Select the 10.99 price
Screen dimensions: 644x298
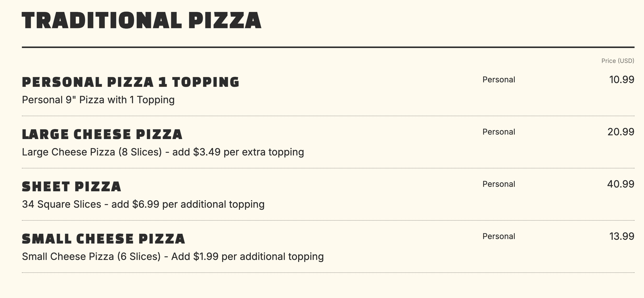coord(622,80)
